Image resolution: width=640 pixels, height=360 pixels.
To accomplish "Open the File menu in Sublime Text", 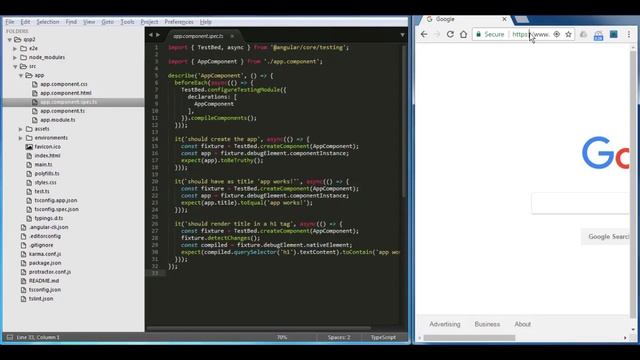I will pos(10,22).
